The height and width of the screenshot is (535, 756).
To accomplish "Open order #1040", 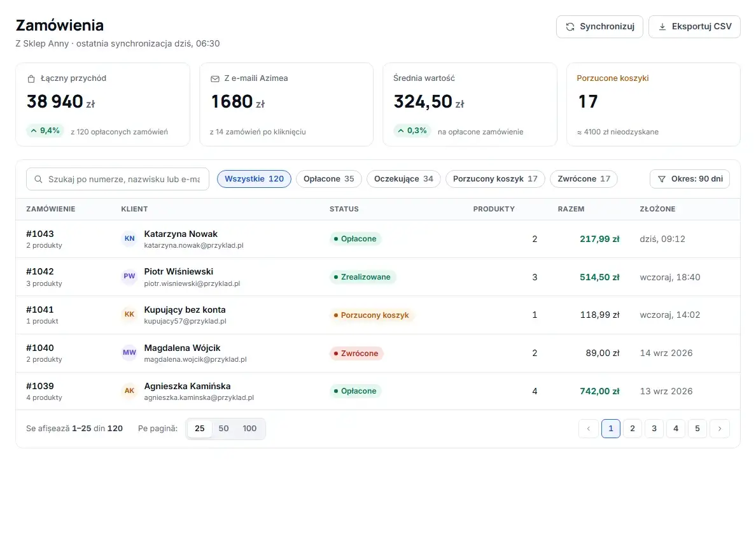I will pyautogui.click(x=40, y=348).
